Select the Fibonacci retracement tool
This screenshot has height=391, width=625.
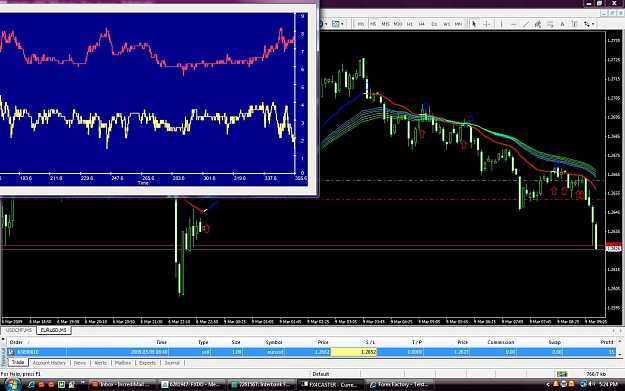[x=550, y=24]
